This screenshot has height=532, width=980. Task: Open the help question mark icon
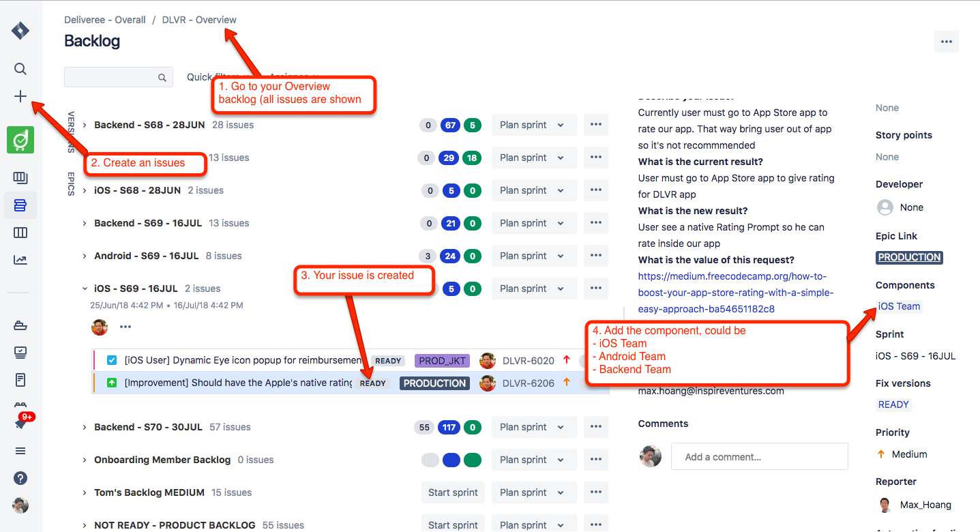pos(20,478)
